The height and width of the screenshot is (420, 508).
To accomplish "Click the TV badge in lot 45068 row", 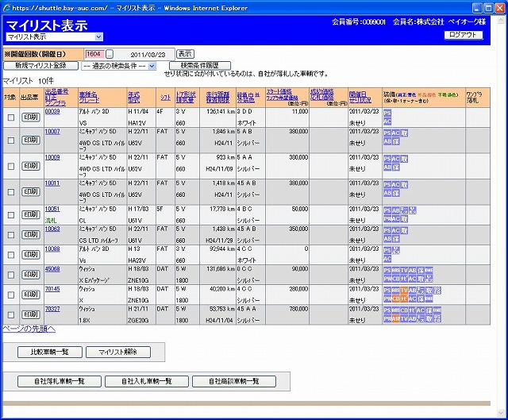I will (404, 271).
